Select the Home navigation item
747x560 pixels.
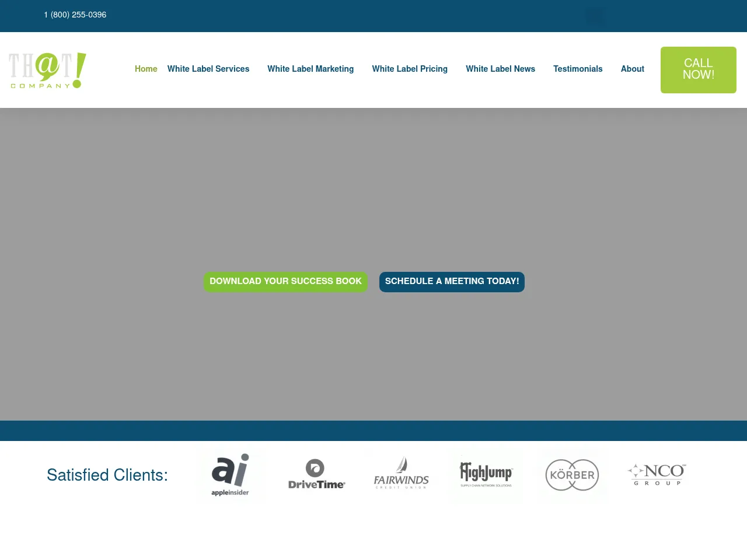pos(146,69)
